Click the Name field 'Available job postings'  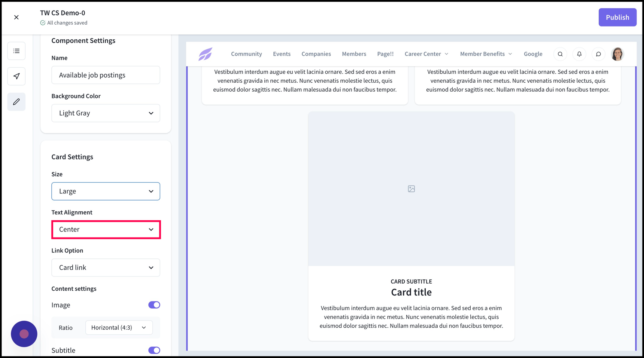(106, 75)
